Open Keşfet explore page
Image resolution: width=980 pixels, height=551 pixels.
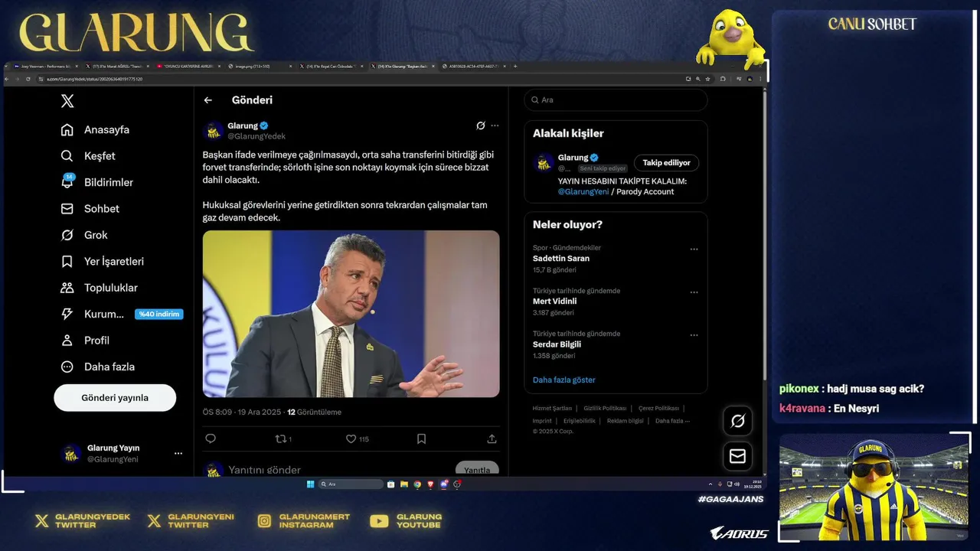(x=88, y=156)
